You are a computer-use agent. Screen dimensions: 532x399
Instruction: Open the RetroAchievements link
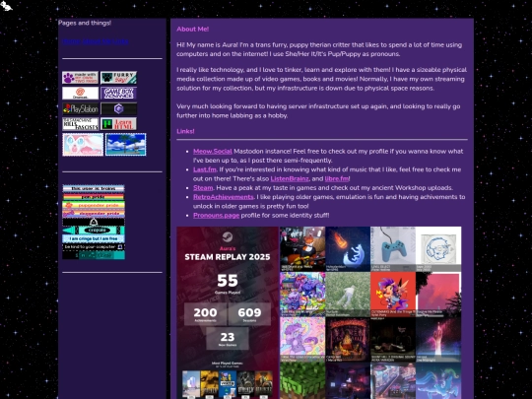pyautogui.click(x=224, y=197)
